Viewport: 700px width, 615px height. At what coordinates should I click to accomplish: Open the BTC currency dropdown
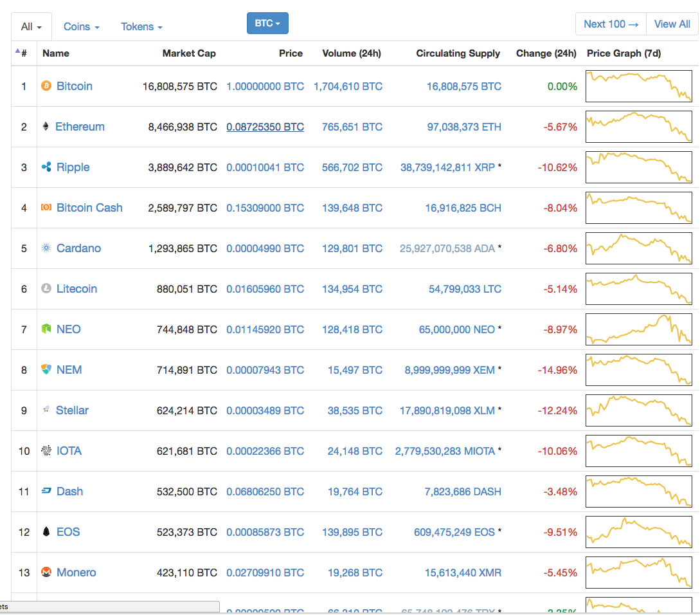[x=267, y=23]
